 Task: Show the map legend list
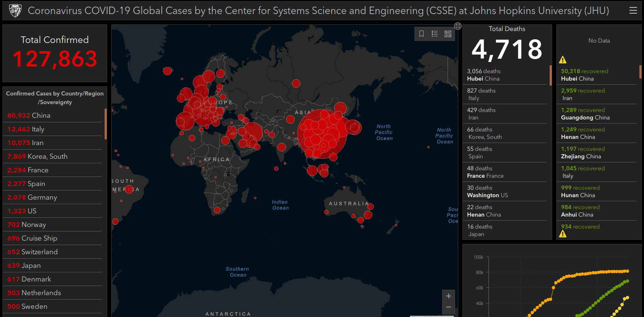click(435, 34)
